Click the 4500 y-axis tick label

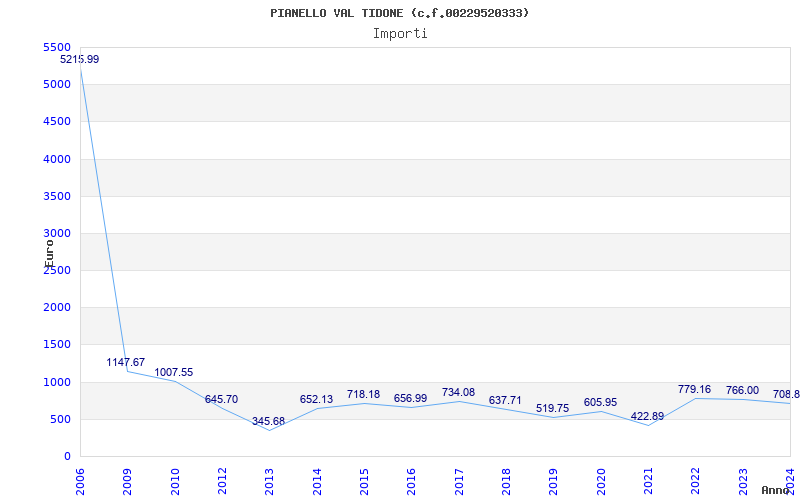[57, 122]
